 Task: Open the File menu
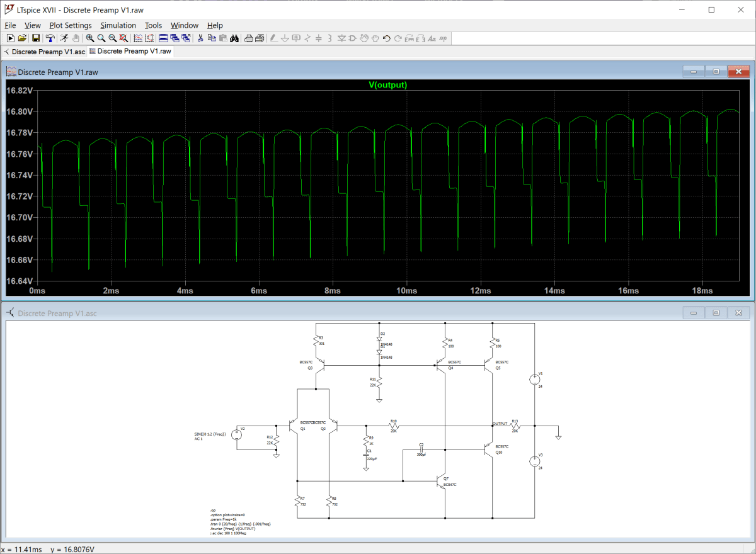(x=10, y=25)
